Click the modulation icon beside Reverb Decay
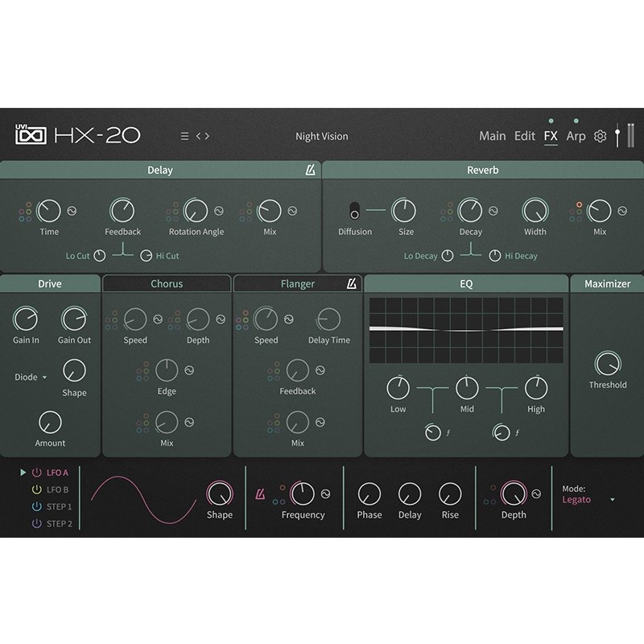 (493, 211)
